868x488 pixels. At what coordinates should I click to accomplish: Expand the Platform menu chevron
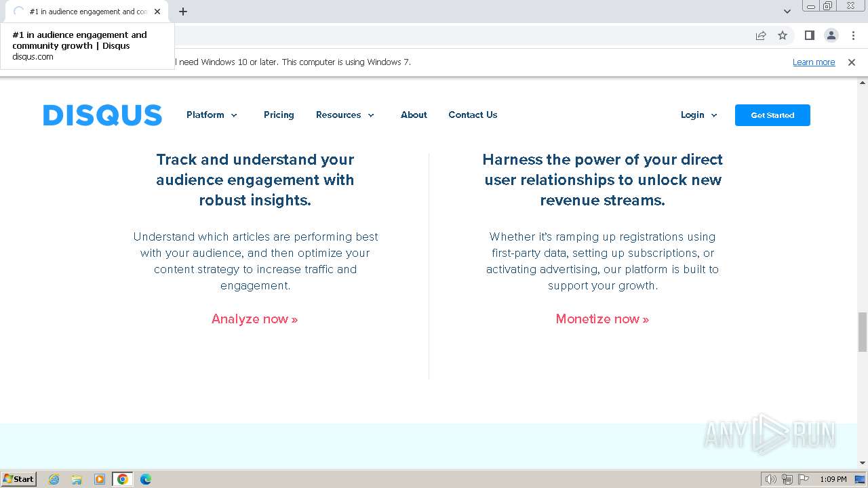[x=234, y=115]
